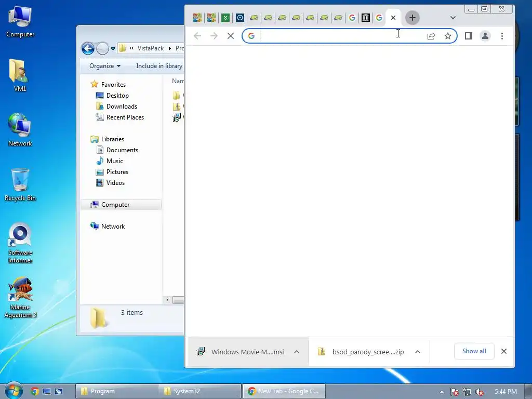The height and width of the screenshot is (399, 532).
Task: Open Chrome's three-dot menu
Action: click(502, 36)
